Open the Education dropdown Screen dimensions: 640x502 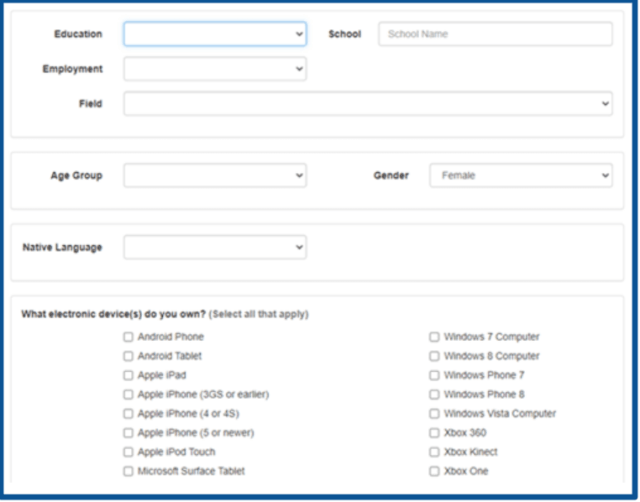[215, 34]
